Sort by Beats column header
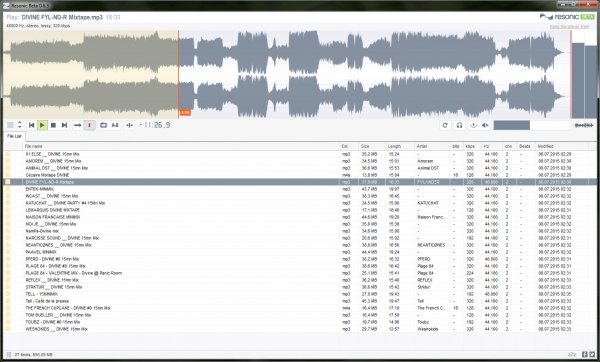 tap(526, 146)
